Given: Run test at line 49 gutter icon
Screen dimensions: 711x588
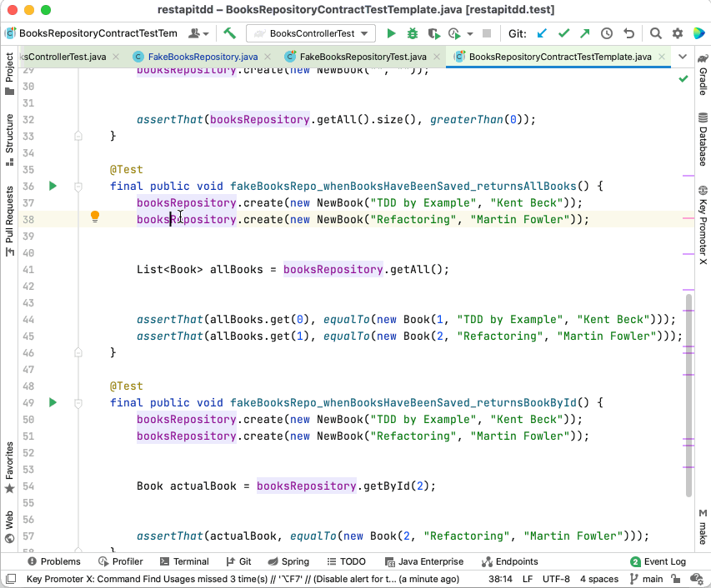Looking at the screenshot, I should pyautogui.click(x=53, y=402).
